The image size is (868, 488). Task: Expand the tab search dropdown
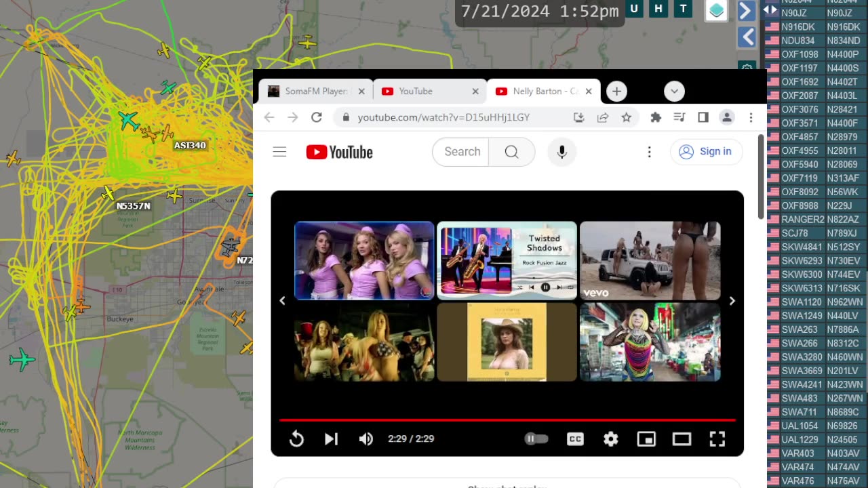[x=674, y=91]
